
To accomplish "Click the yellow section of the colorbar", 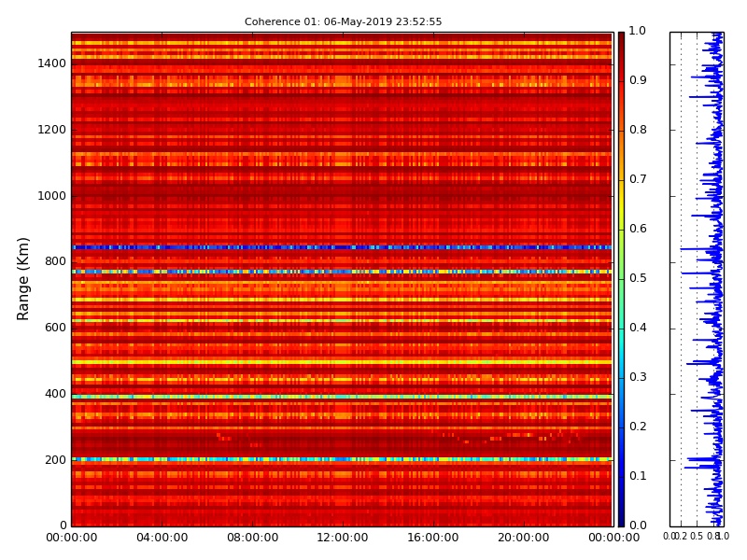I will pyautogui.click(x=621, y=203).
